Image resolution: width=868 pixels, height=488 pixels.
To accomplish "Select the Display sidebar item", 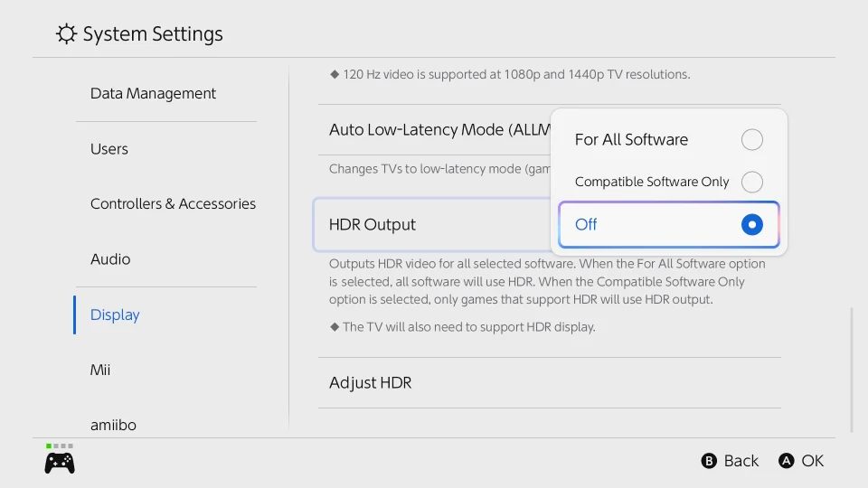I will (x=115, y=314).
